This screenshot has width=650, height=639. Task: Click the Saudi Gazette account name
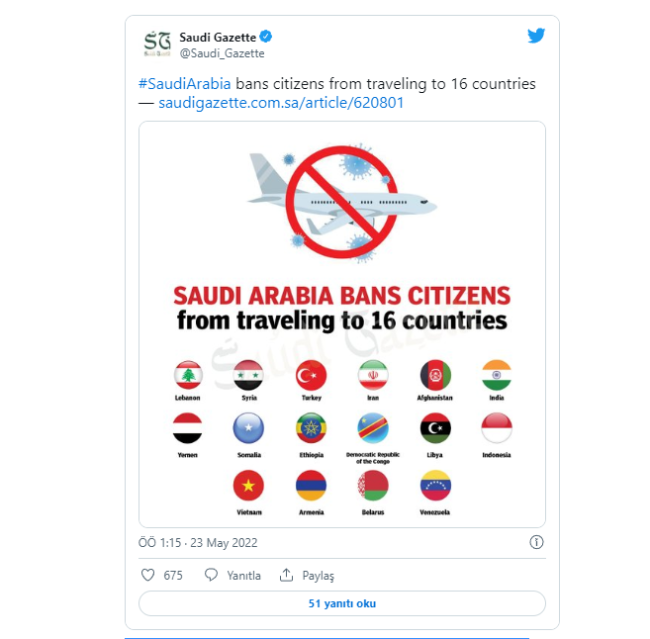pos(218,37)
